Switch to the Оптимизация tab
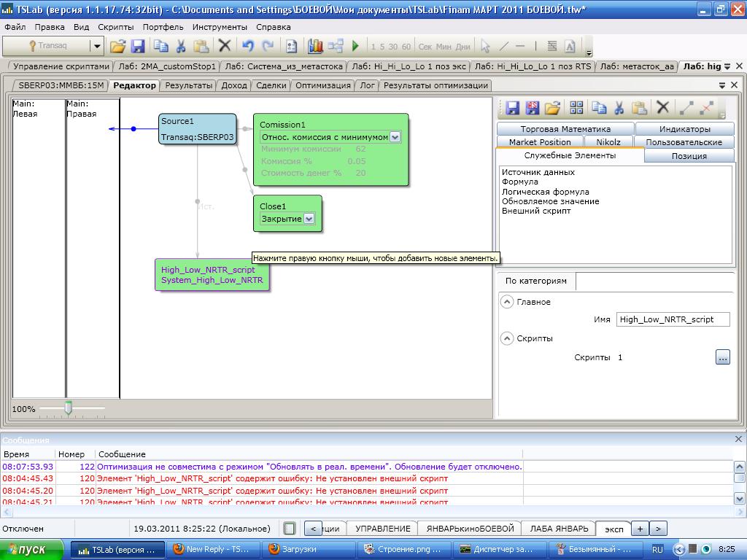 [322, 85]
